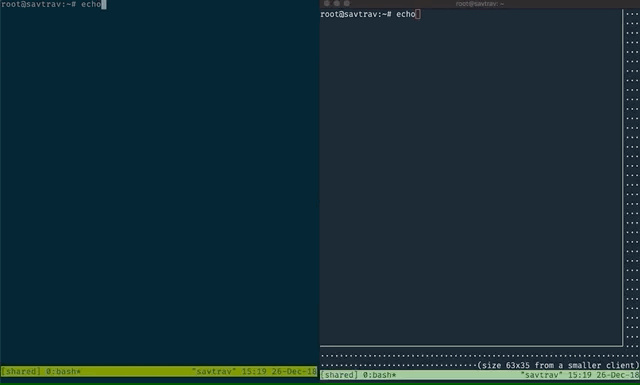Viewport: 640px width, 385px height.
Task: Select 0:bash* window in left status bar
Action: [x=63, y=372]
